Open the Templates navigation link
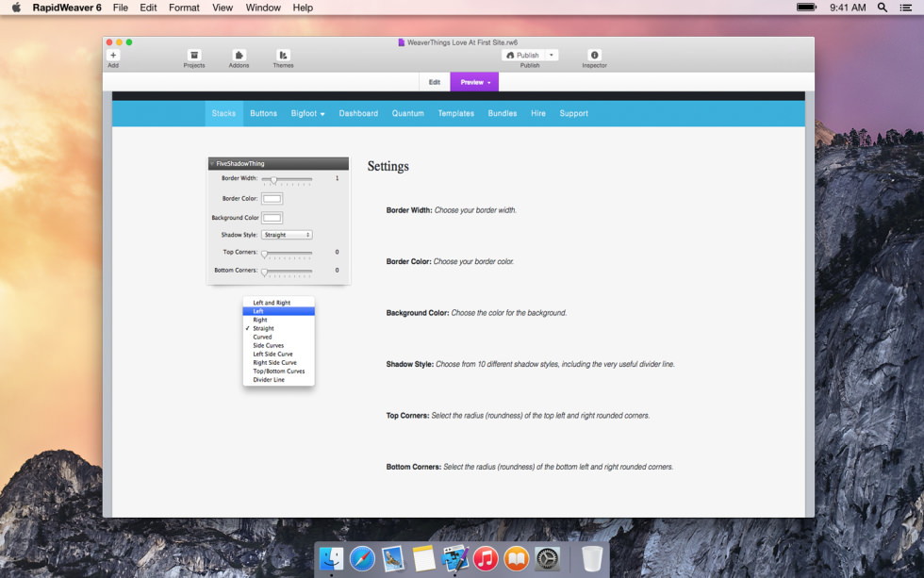The height and width of the screenshot is (578, 924). 455,113
